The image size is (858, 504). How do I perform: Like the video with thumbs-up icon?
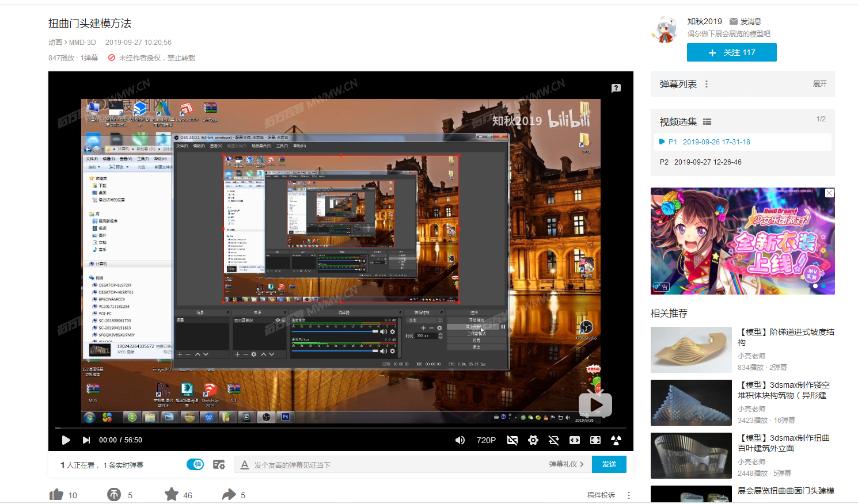point(56,495)
